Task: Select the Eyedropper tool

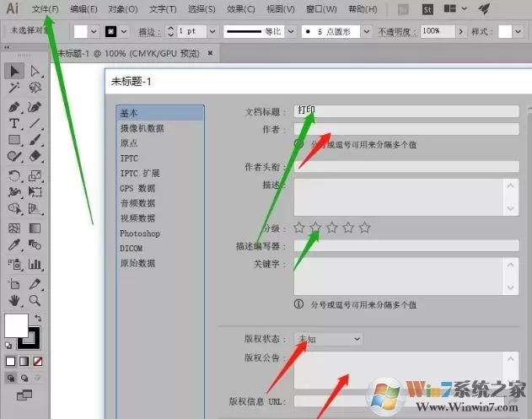Action: (13, 244)
